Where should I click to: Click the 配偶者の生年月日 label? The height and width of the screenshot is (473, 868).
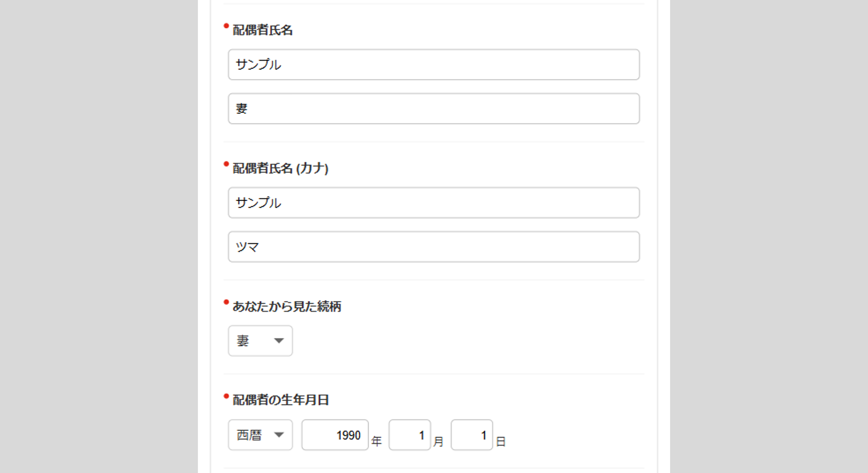pos(281,400)
